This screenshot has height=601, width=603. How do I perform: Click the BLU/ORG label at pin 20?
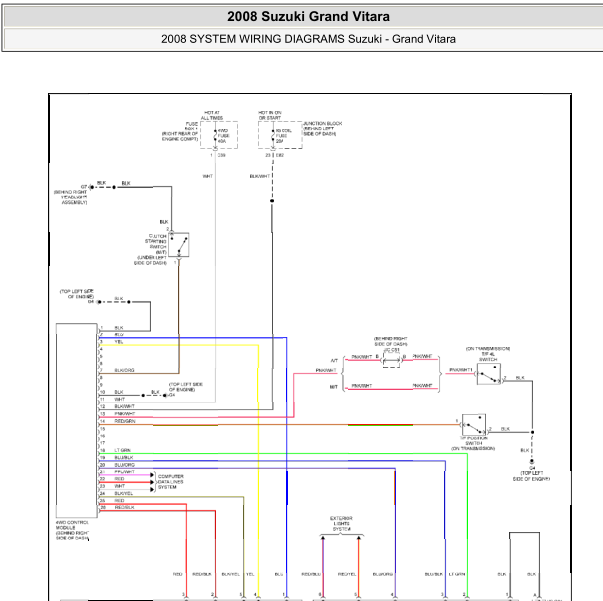click(x=125, y=465)
